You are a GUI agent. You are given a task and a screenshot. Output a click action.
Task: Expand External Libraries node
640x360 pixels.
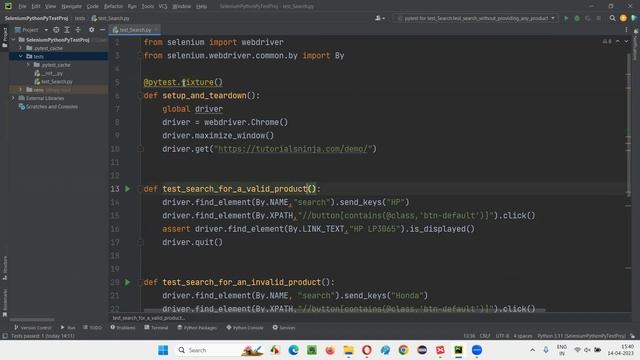13,98
